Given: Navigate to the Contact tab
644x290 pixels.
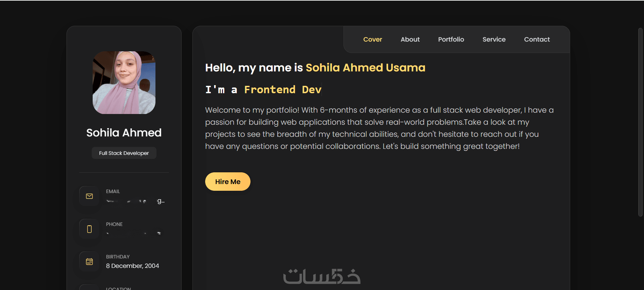Looking at the screenshot, I should pyautogui.click(x=537, y=40).
